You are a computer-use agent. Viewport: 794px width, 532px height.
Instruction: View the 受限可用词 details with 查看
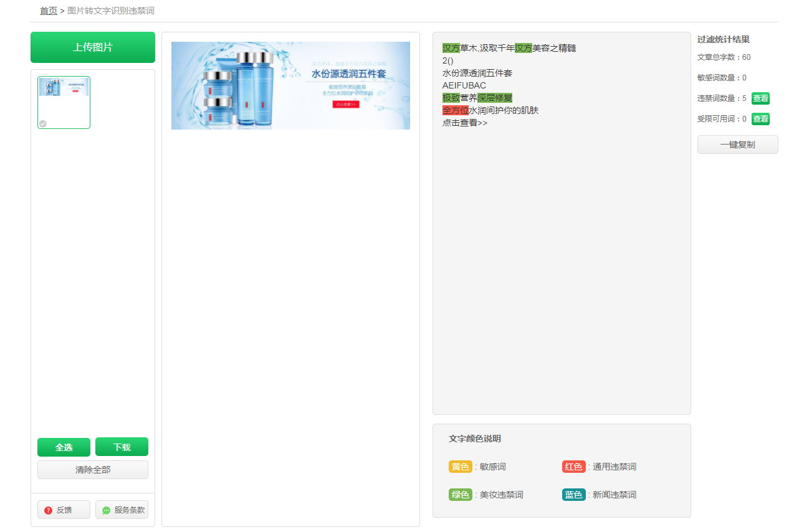760,118
